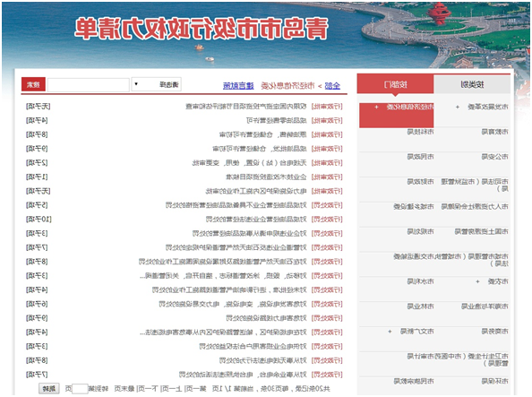Expand the plus icon beside 市发展改革委
This screenshot has height=397, width=532.
[x=458, y=107]
